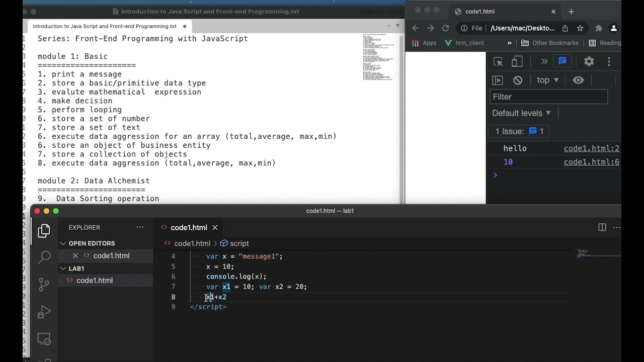
Task: Open Chrome profile avatar icon
Action: (x=614, y=28)
